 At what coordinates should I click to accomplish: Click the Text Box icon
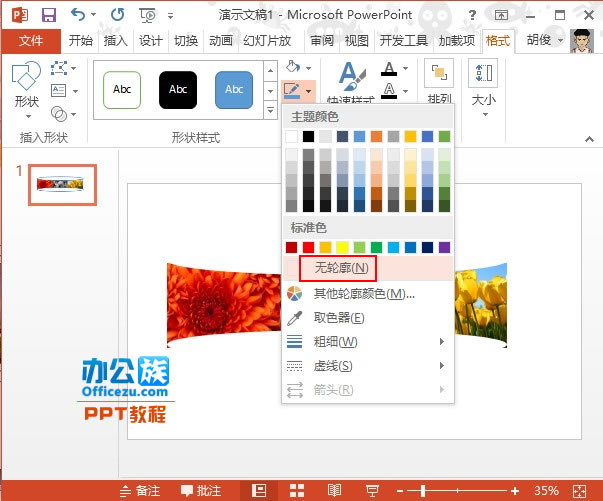click(x=58, y=91)
